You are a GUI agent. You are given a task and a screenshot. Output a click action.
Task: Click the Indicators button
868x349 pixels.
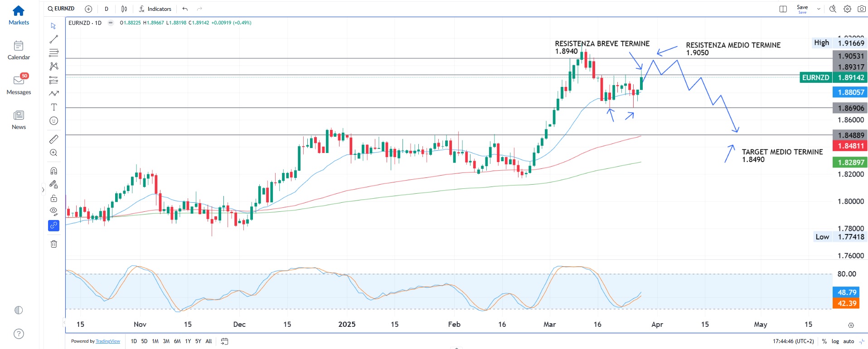pyautogui.click(x=155, y=9)
